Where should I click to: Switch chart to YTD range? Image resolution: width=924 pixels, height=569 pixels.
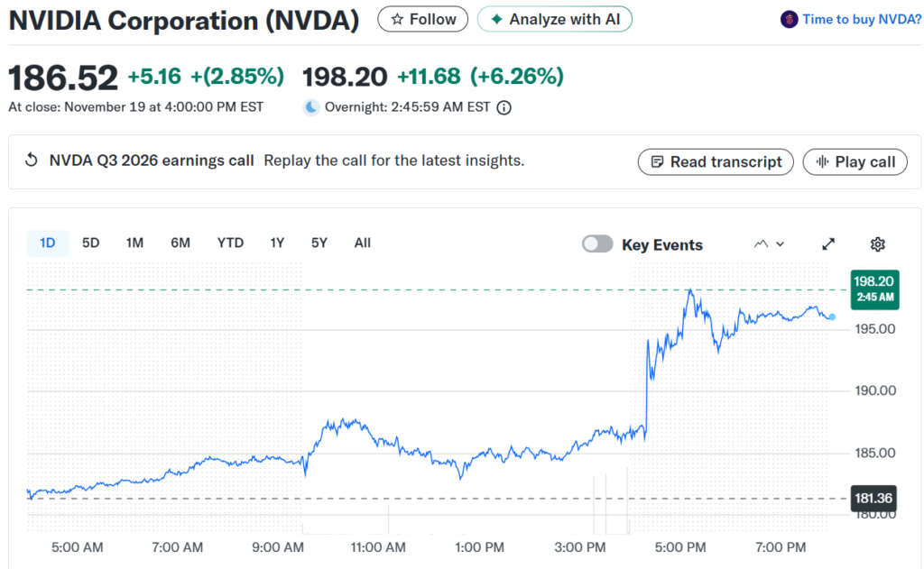pos(230,243)
